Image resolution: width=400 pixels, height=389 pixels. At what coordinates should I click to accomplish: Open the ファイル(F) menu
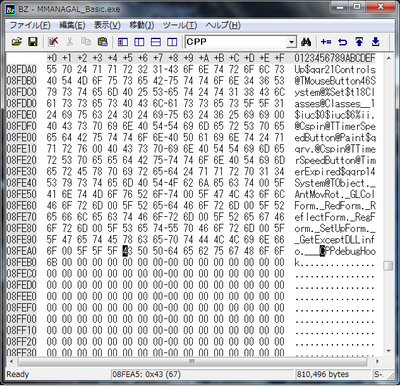tap(30, 25)
